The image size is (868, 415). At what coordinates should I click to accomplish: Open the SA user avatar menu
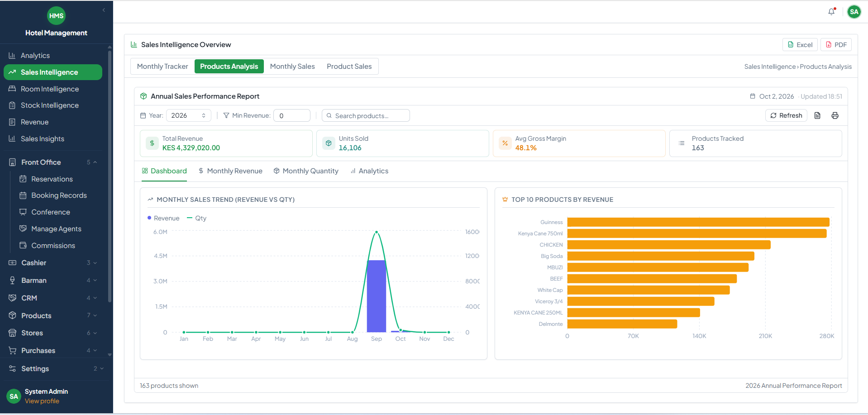854,12
